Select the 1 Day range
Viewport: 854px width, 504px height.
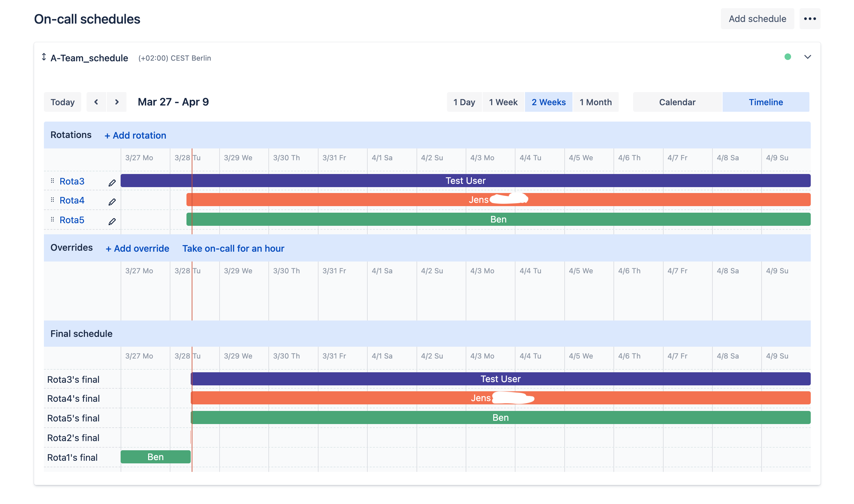(464, 102)
